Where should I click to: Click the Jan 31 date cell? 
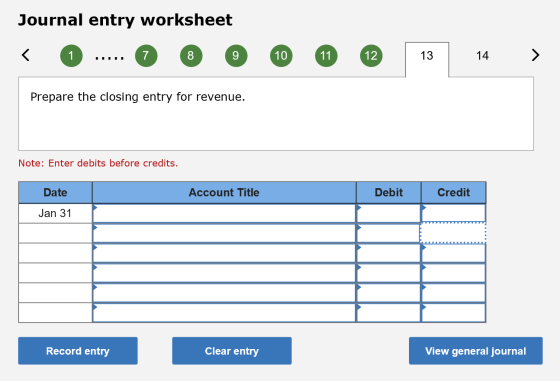tap(55, 214)
